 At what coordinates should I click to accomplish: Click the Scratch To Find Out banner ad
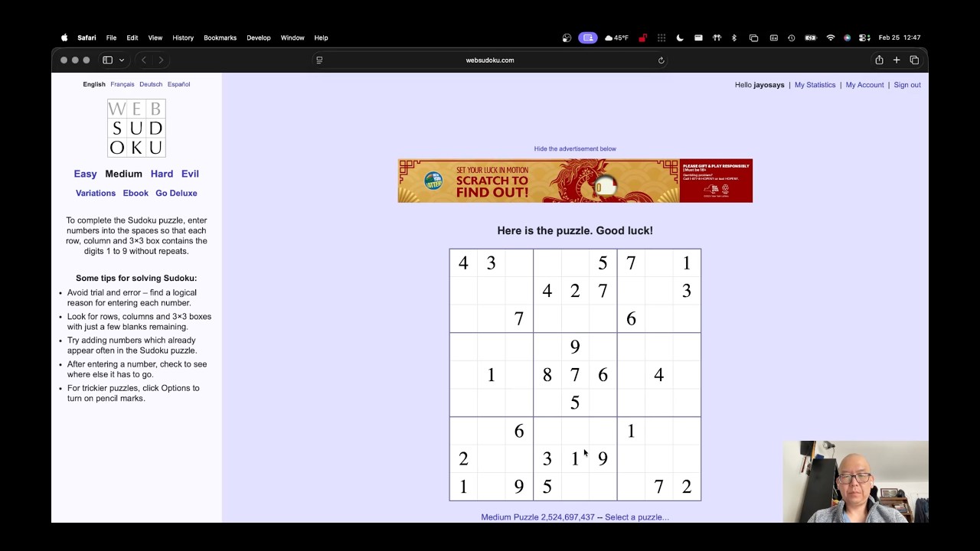(575, 181)
